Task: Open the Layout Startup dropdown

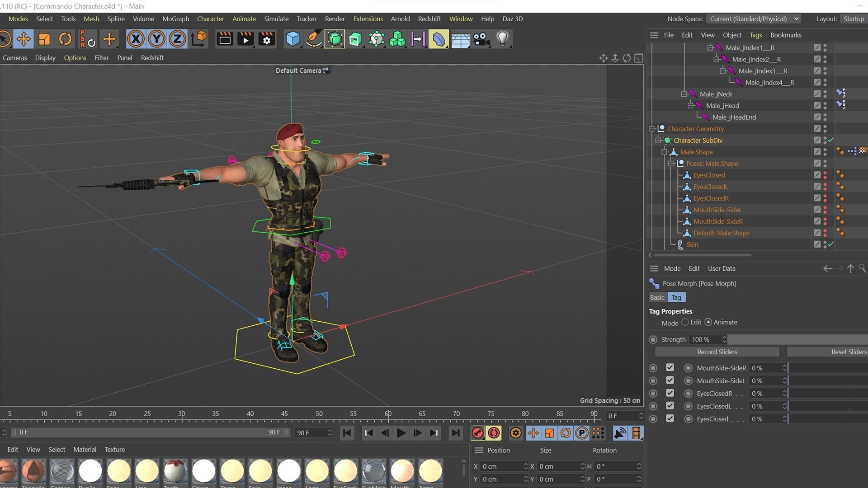Action: [853, 19]
